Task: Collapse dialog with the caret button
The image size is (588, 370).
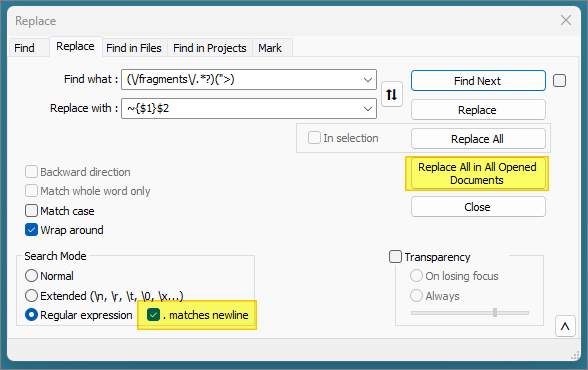Action: 565,326
